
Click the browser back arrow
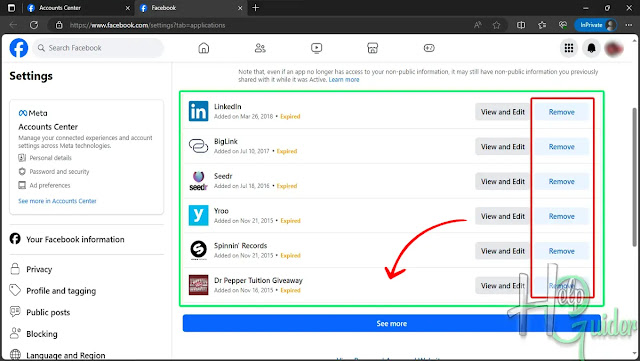pos(13,25)
